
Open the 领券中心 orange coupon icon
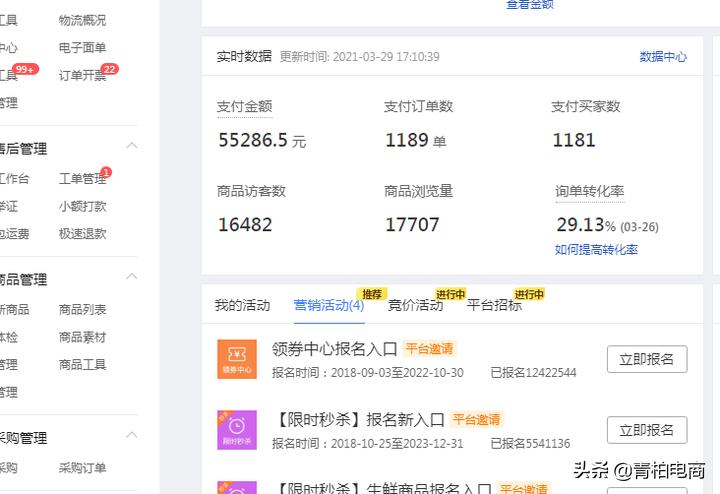coord(237,359)
